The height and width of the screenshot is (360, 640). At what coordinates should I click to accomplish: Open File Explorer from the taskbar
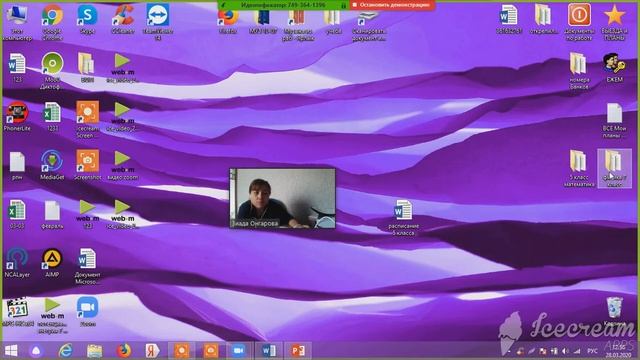pos(95,351)
